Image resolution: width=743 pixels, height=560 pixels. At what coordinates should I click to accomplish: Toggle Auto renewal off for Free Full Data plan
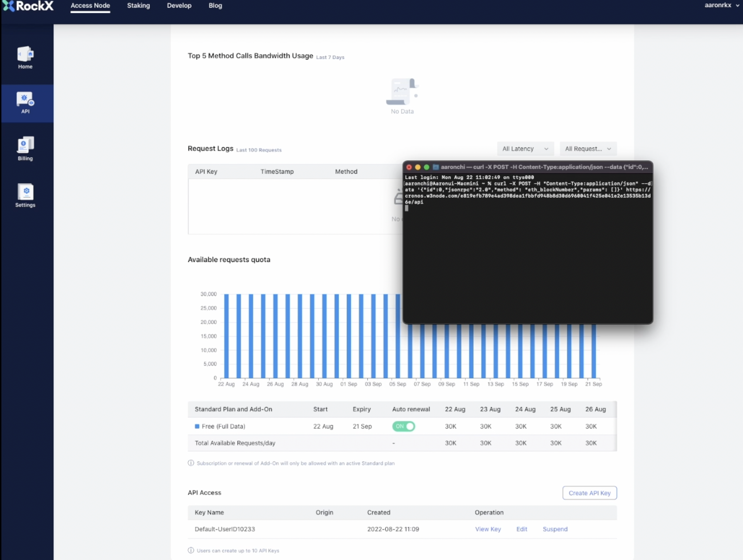(x=403, y=426)
